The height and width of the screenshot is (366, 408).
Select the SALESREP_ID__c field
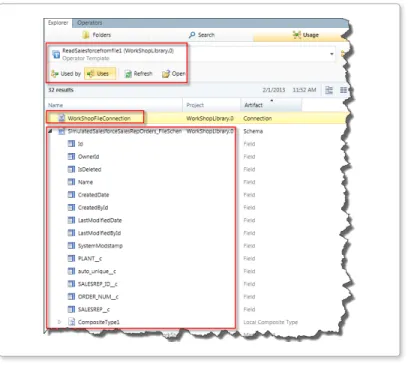(98, 284)
